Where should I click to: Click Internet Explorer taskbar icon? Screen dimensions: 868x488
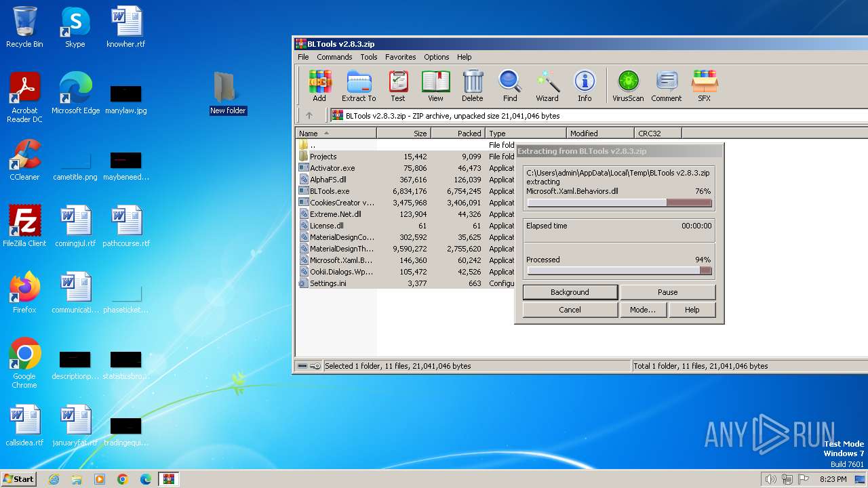click(x=54, y=479)
